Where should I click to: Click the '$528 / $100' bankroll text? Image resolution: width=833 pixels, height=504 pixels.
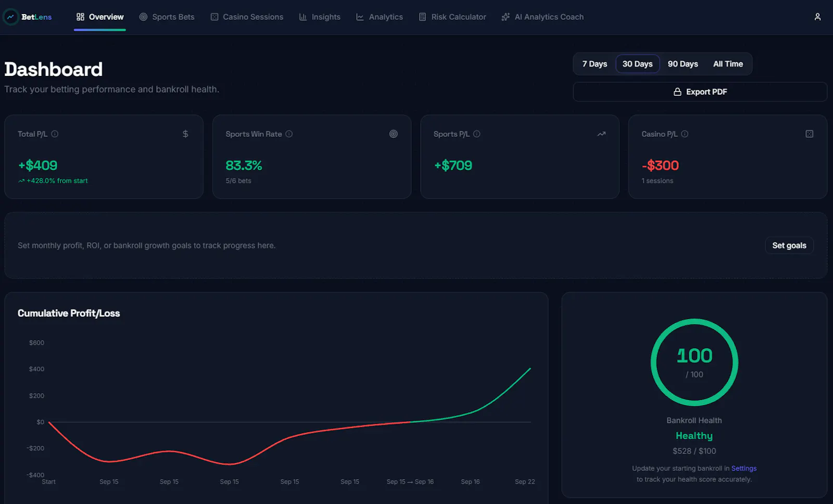click(695, 451)
